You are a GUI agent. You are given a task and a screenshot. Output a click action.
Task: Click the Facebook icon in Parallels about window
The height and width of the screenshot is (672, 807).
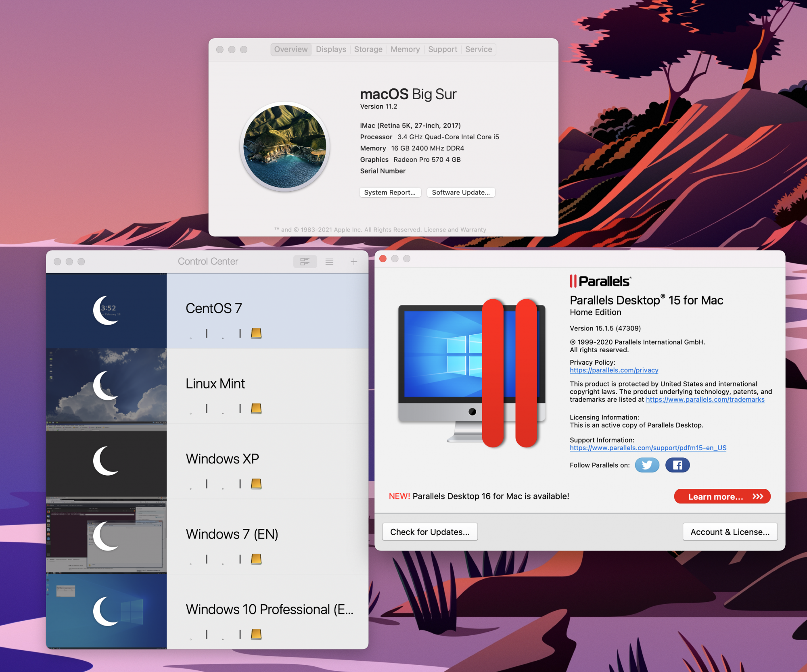pos(677,465)
